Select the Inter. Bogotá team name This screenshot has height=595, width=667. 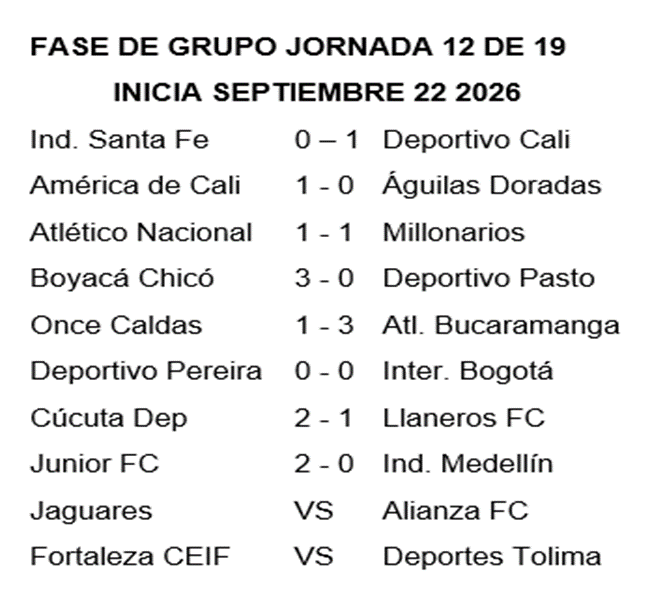[x=468, y=371]
